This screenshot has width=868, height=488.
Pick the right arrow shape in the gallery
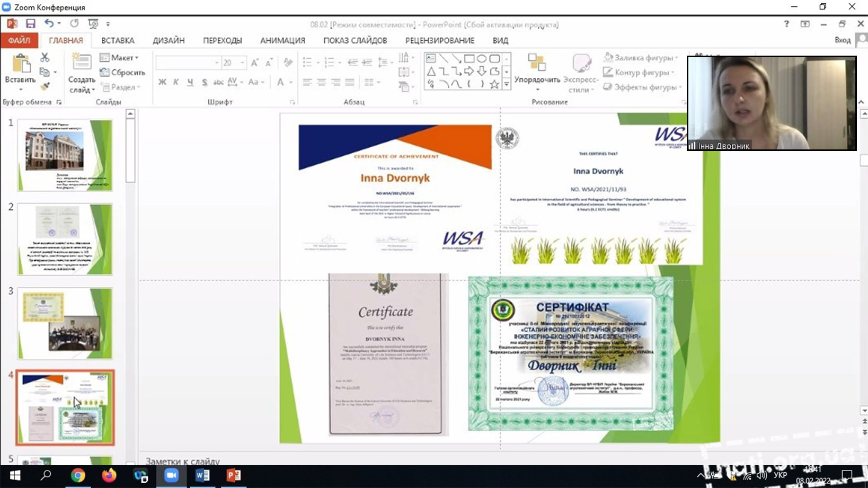[469, 71]
